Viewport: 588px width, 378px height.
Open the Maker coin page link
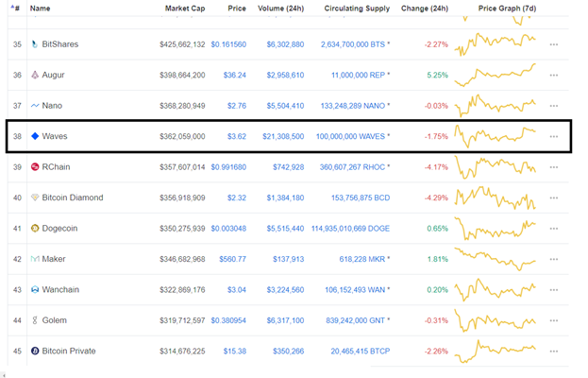click(54, 259)
